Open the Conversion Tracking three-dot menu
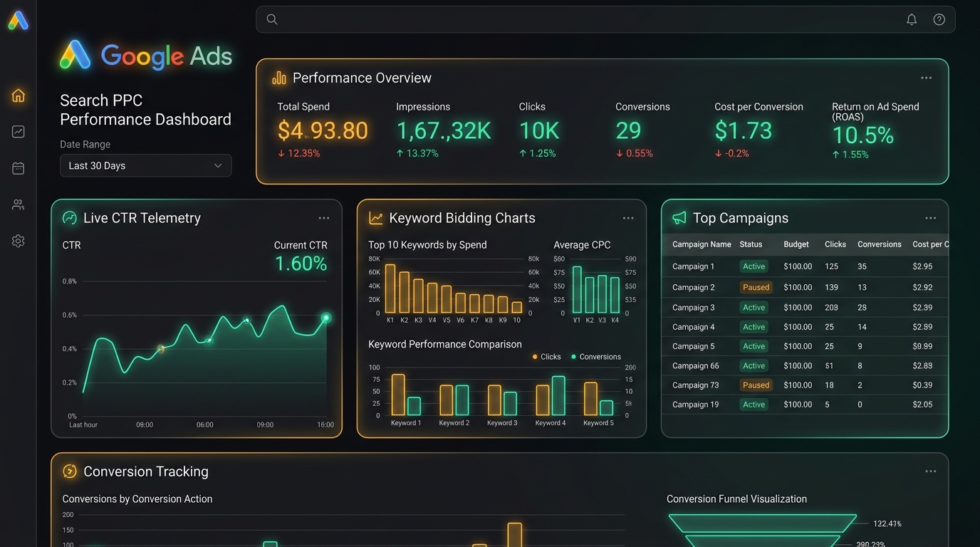 931,472
